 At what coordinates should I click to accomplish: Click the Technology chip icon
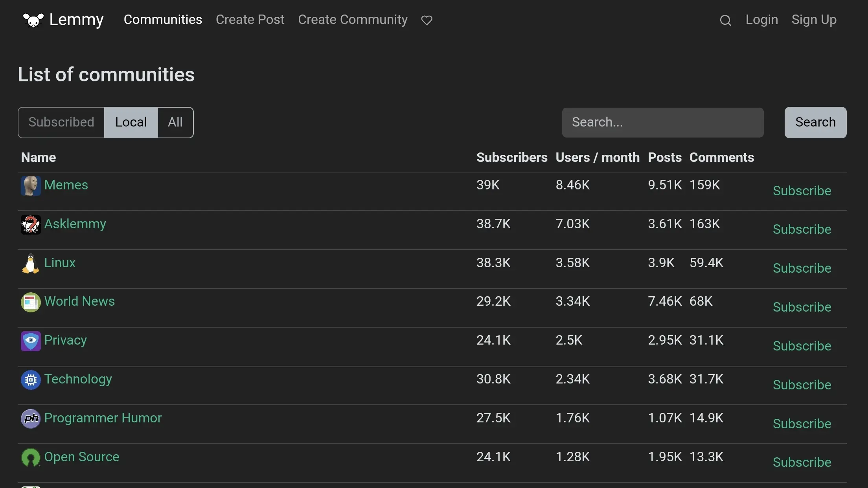pos(31,380)
